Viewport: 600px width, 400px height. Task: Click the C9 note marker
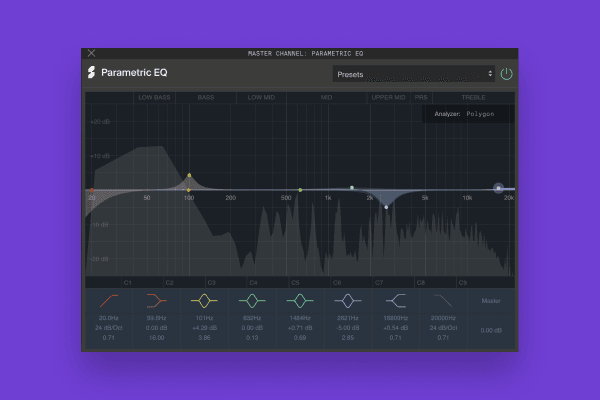point(463,282)
